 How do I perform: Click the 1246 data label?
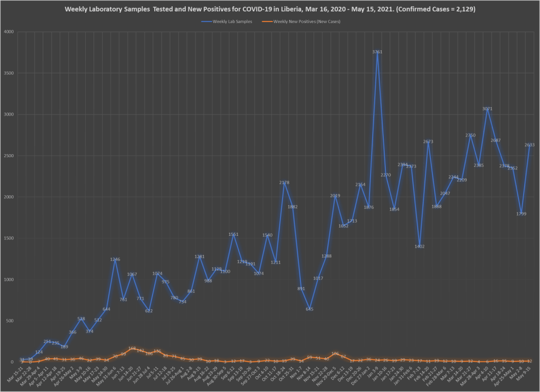115,259
